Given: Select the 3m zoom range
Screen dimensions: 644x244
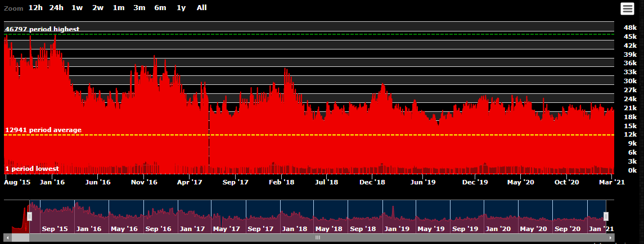Looking at the screenshot, I should [139, 8].
